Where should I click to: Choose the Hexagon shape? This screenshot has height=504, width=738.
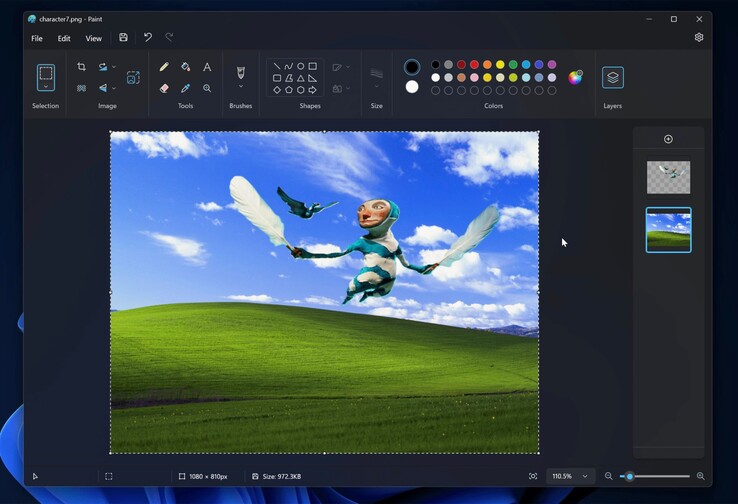tap(300, 90)
